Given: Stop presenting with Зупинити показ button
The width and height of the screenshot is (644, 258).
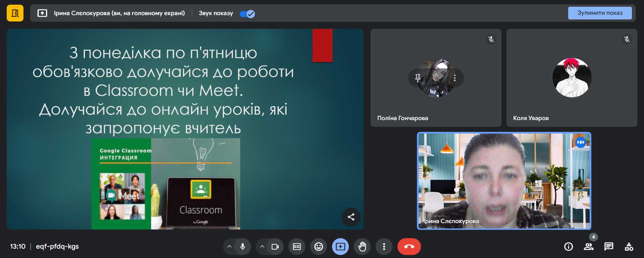Looking at the screenshot, I should pyautogui.click(x=599, y=13).
